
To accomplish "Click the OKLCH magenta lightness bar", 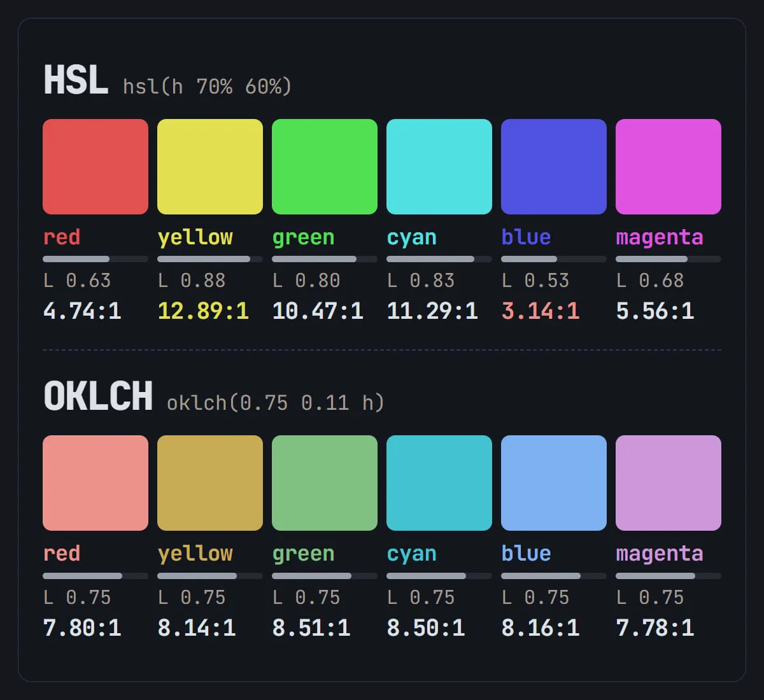I will point(668,576).
